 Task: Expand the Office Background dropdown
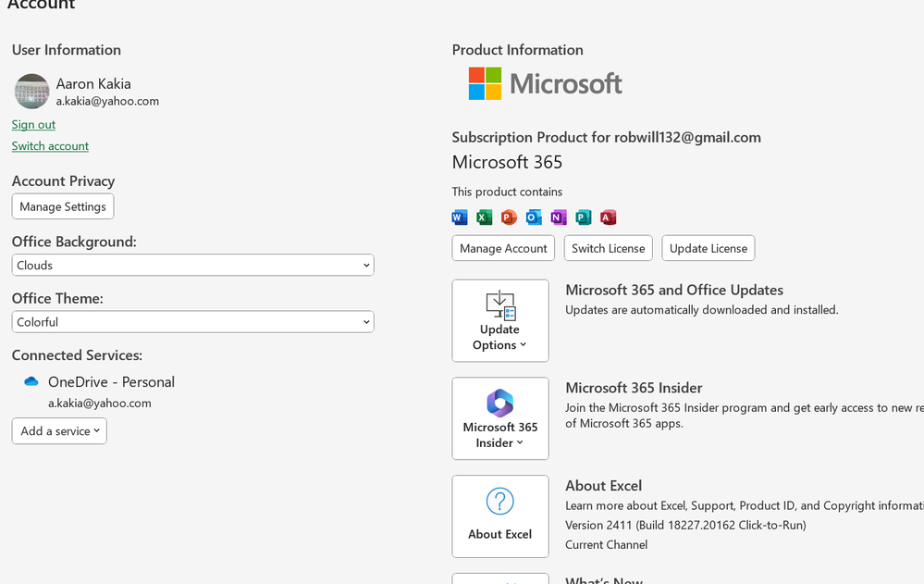192,265
